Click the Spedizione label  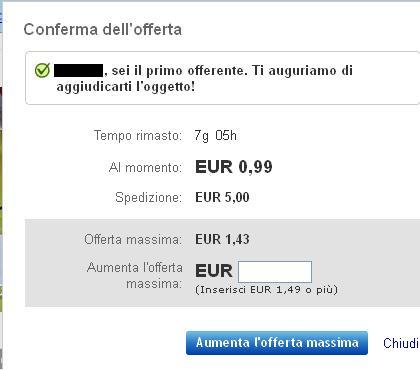pos(149,197)
